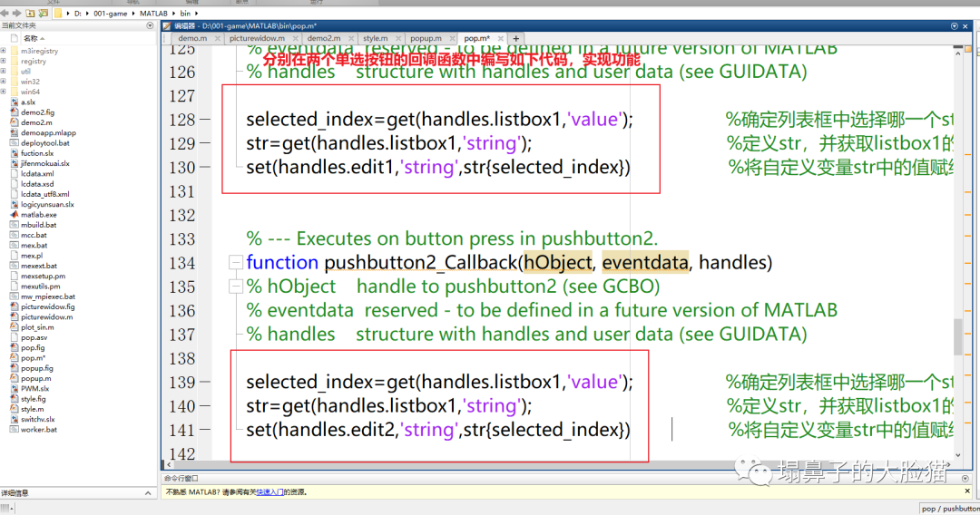The width and height of the screenshot is (980, 515).
Task: Click the fuction.slx model icon
Action: click(15, 153)
